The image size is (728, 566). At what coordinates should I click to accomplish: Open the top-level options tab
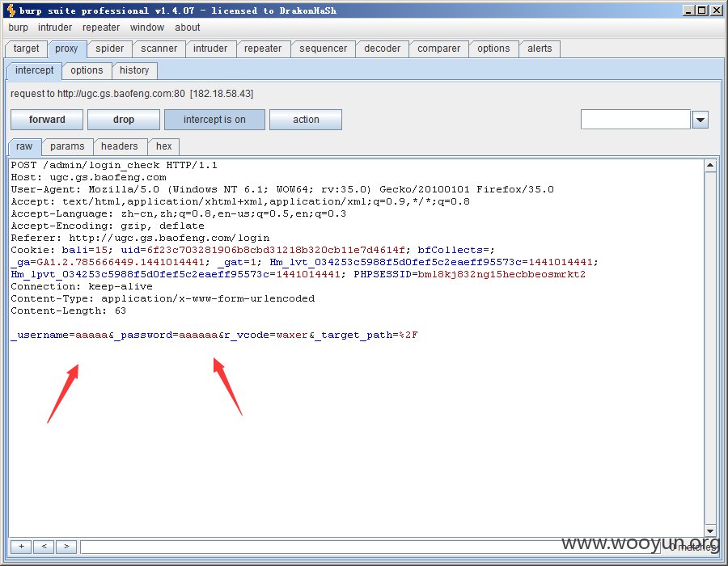[x=493, y=49]
